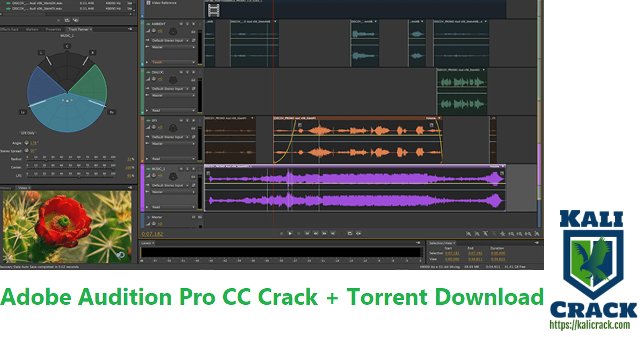
Task: Arm the SFX track for recording
Action: pos(193,120)
